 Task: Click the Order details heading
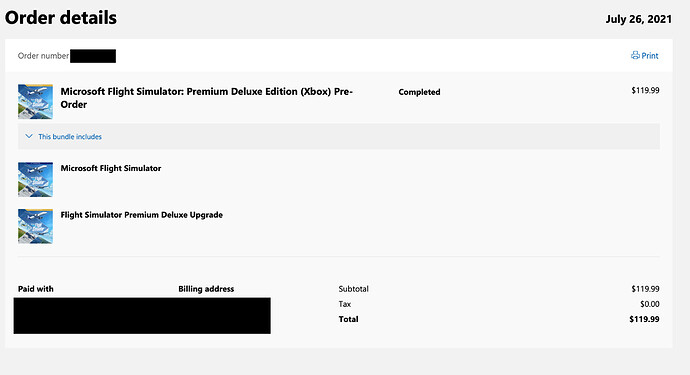(61, 18)
